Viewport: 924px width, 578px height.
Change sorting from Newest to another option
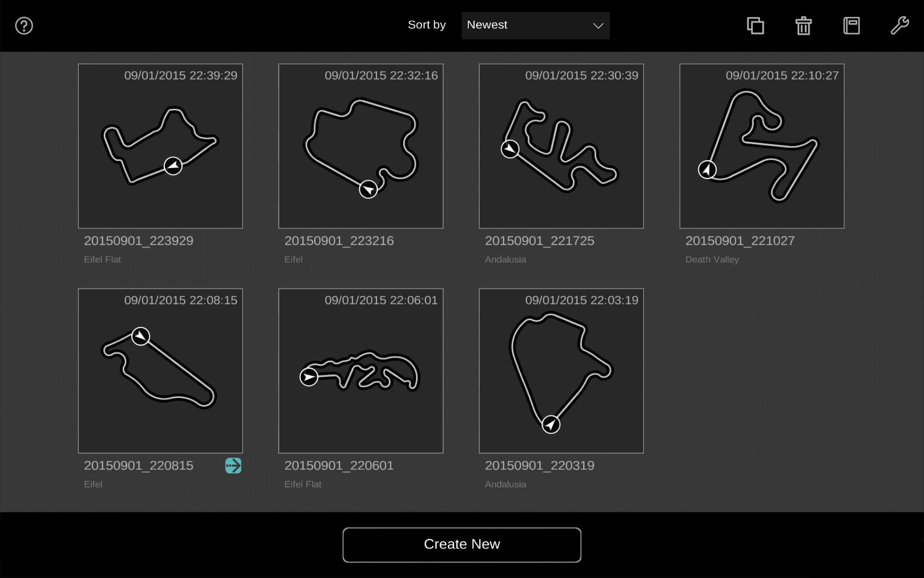pyautogui.click(x=535, y=25)
